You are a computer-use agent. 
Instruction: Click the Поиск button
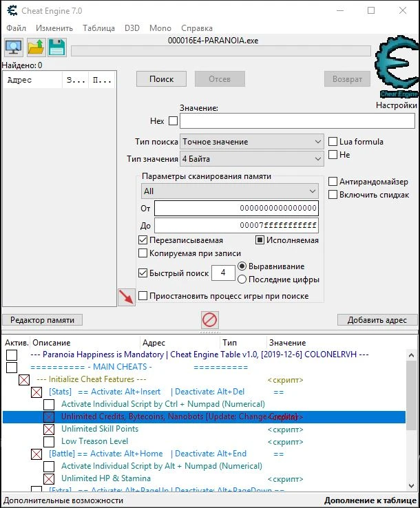(x=161, y=79)
